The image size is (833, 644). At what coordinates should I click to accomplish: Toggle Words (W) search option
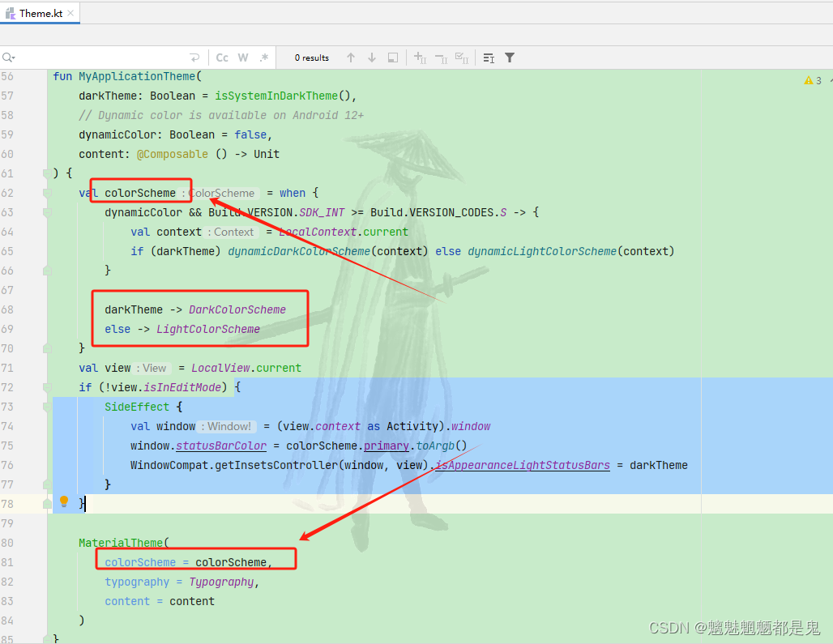pyautogui.click(x=243, y=58)
